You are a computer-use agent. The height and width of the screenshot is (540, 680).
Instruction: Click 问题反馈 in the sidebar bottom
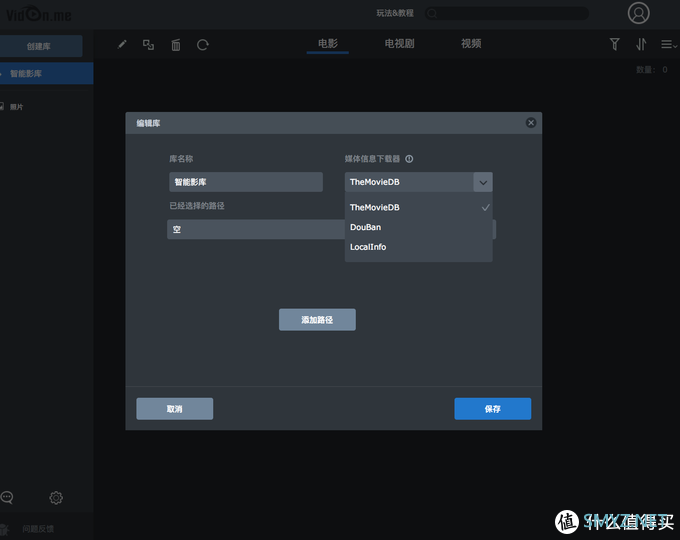tap(38, 529)
